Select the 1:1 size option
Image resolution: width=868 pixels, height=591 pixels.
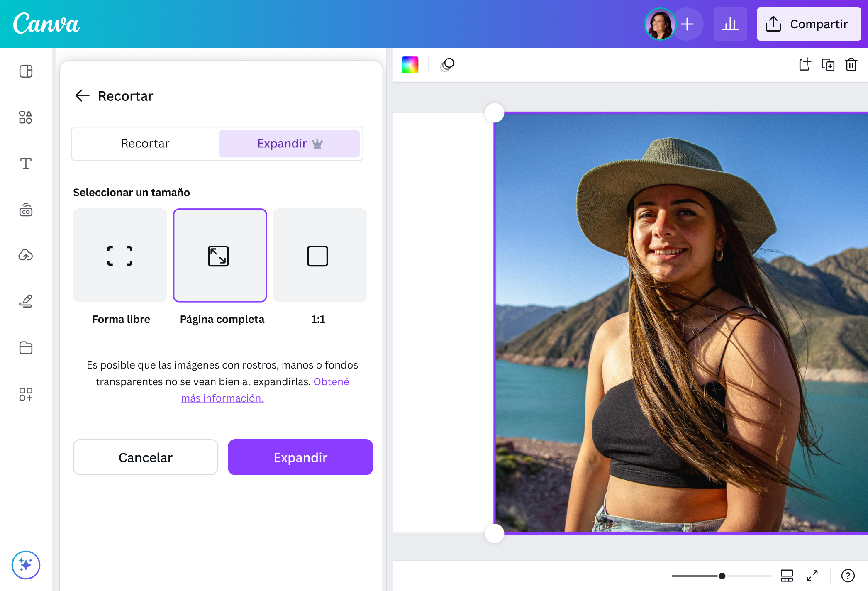click(320, 255)
